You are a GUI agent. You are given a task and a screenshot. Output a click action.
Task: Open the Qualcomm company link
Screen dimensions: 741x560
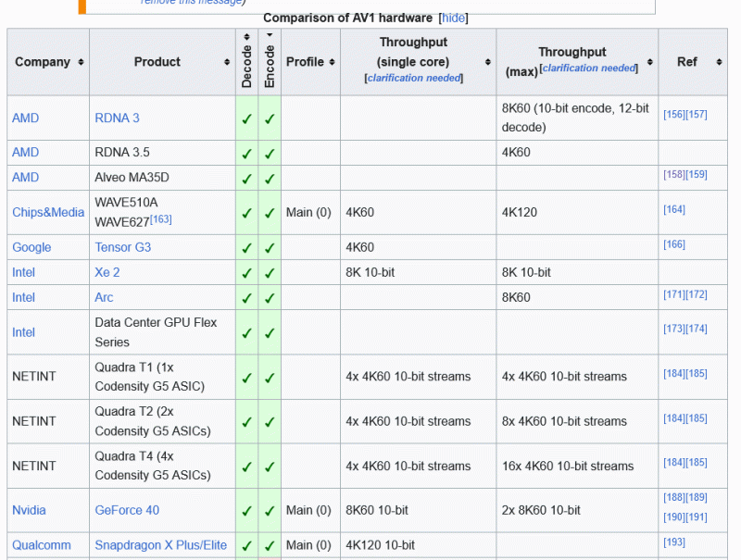point(42,545)
